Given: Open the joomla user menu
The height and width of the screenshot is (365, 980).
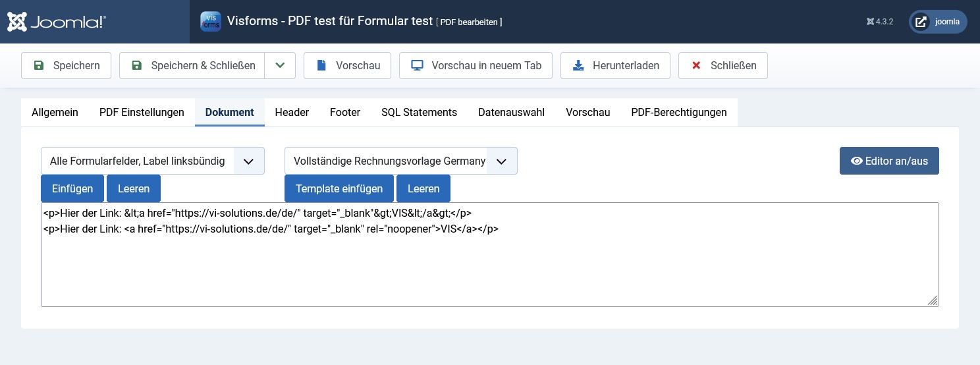Looking at the screenshot, I should [938, 22].
